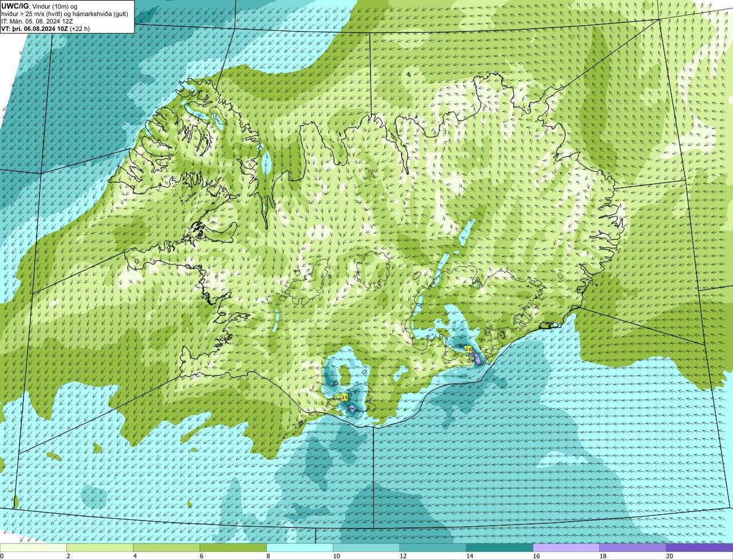
Task: Select the light green 2–4 m/s legend swatch
Action: (100, 547)
